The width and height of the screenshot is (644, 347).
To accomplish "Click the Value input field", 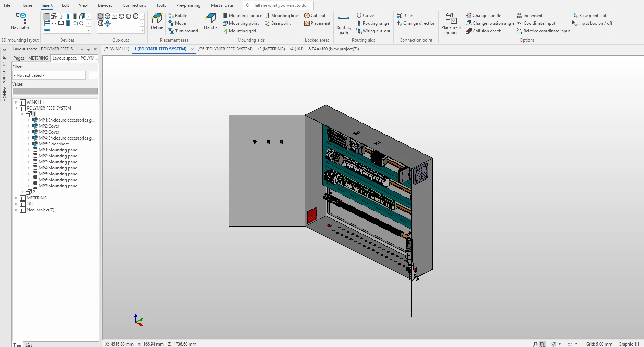I will pos(55,91).
